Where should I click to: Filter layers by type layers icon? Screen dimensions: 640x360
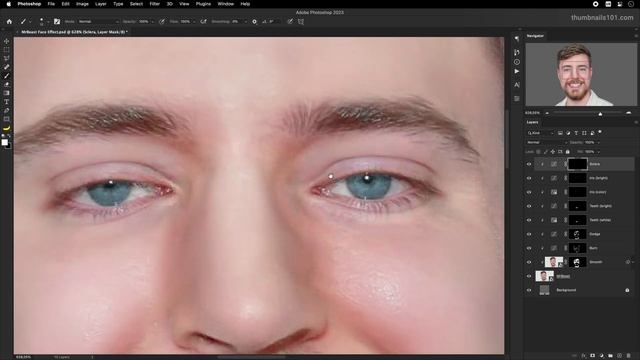(x=576, y=133)
